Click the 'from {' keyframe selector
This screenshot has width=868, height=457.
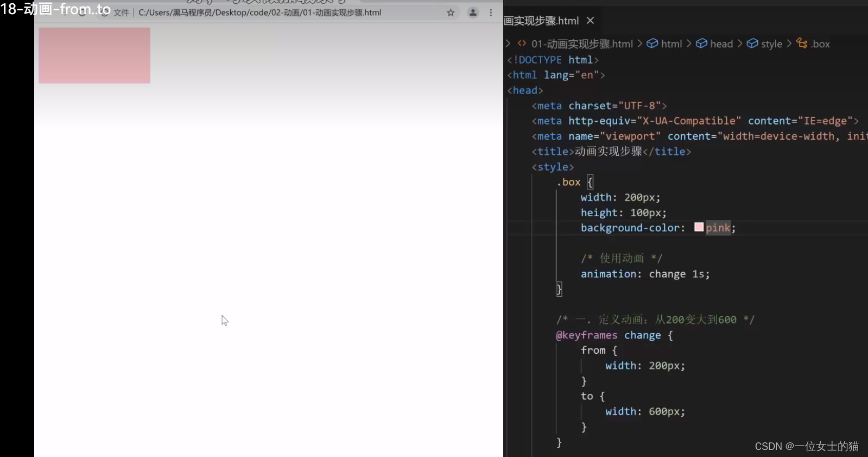pyautogui.click(x=599, y=350)
